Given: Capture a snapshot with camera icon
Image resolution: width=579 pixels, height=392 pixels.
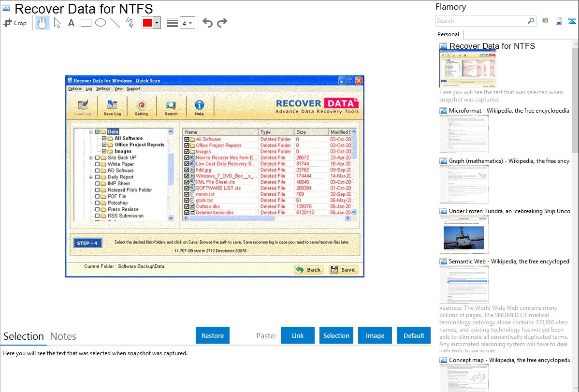Looking at the screenshot, I should point(545,21).
